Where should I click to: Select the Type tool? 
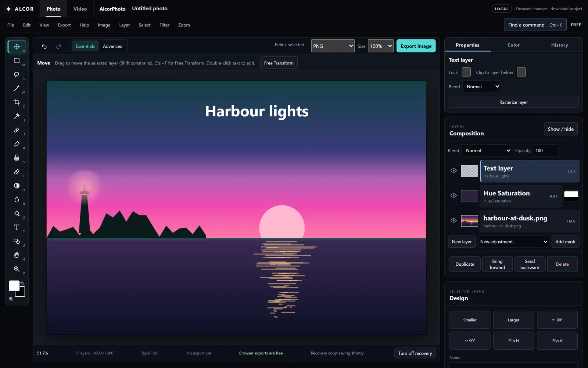(x=17, y=227)
